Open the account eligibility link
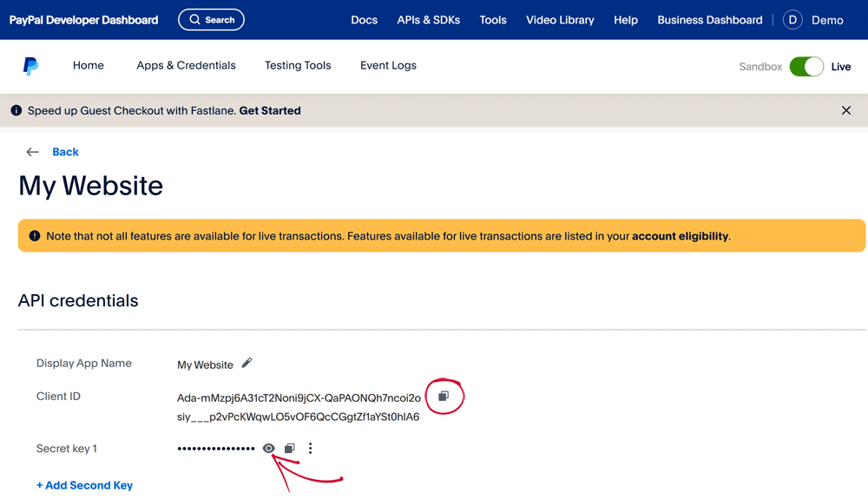The width and height of the screenshot is (868, 499). [680, 236]
